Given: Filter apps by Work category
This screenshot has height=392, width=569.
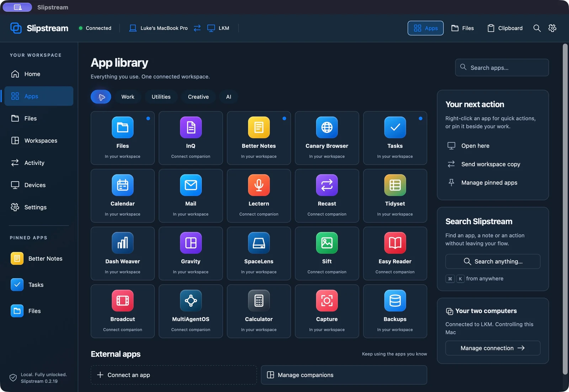Looking at the screenshot, I should 128,97.
